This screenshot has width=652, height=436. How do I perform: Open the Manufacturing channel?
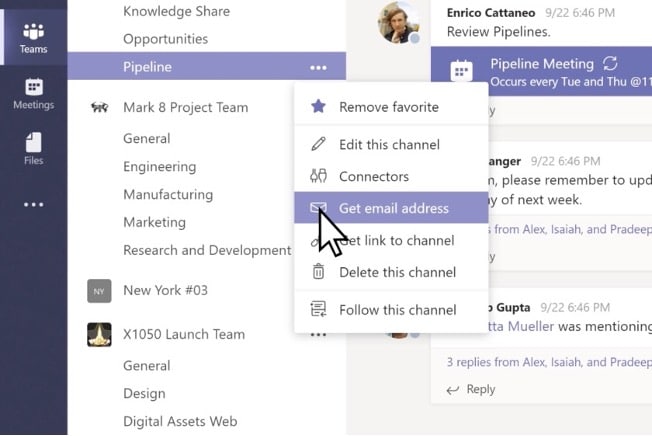pyautogui.click(x=168, y=195)
